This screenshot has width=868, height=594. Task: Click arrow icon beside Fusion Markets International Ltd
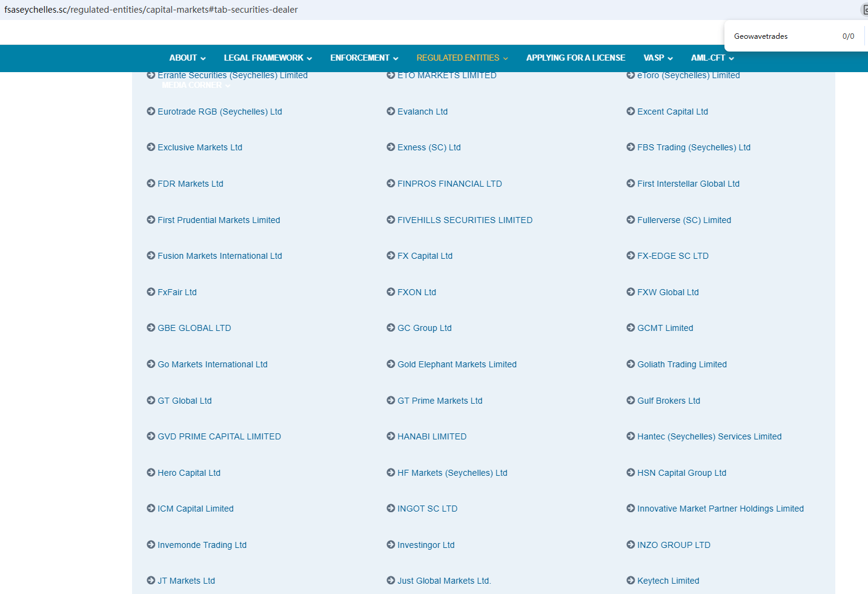[151, 256]
